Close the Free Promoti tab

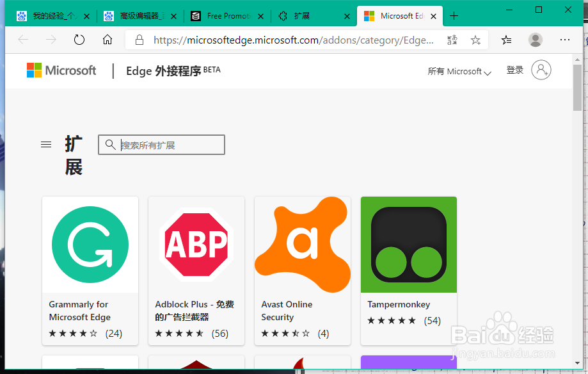click(x=260, y=16)
